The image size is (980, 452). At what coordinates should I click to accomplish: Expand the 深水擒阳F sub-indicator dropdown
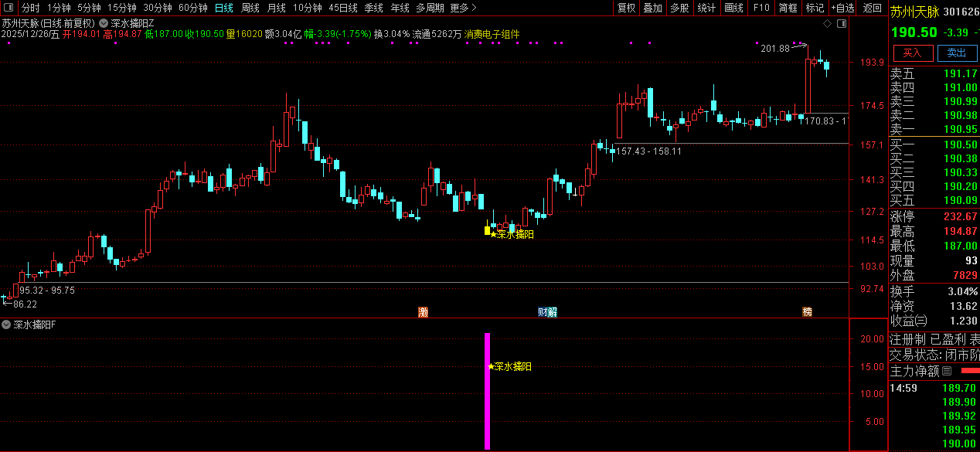click(x=7, y=325)
